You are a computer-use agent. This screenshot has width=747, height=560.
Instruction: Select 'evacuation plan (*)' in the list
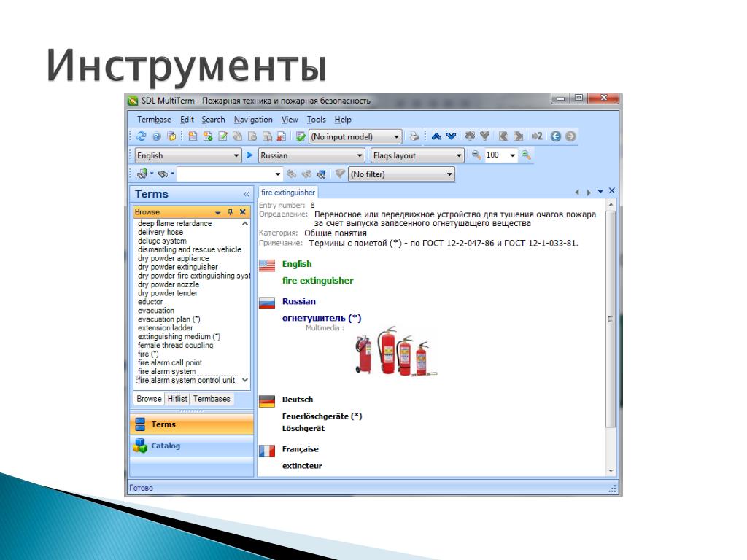pyautogui.click(x=169, y=319)
